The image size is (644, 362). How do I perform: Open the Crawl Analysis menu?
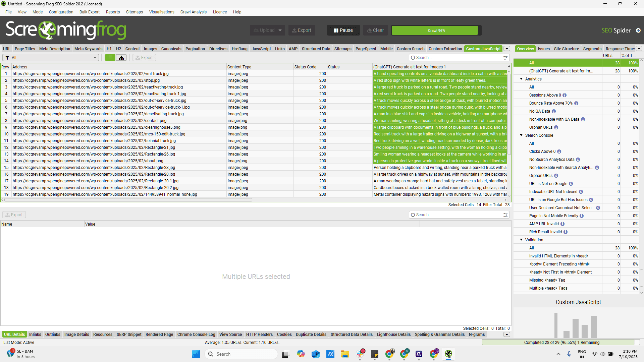click(194, 12)
